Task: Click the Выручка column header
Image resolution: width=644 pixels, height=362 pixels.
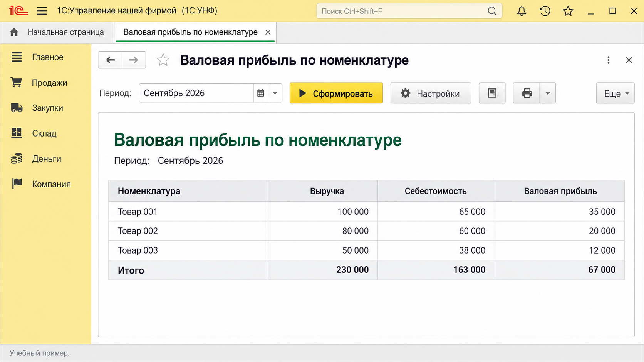Action: click(323, 191)
